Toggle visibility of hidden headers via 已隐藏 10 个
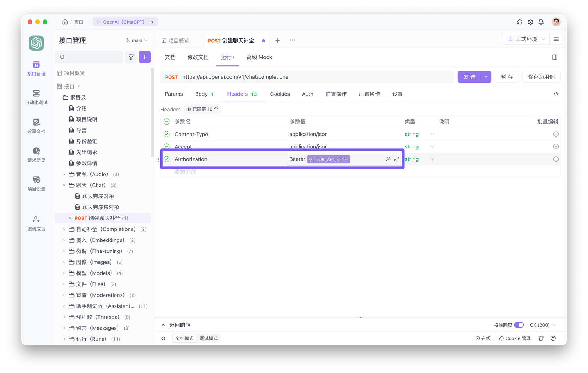Screen dimensions: 588x373 coord(202,109)
